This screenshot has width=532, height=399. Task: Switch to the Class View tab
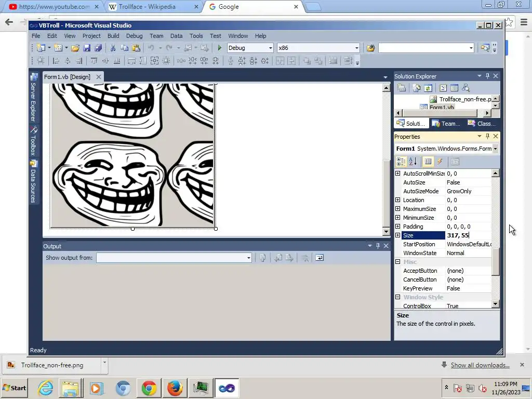(482, 124)
